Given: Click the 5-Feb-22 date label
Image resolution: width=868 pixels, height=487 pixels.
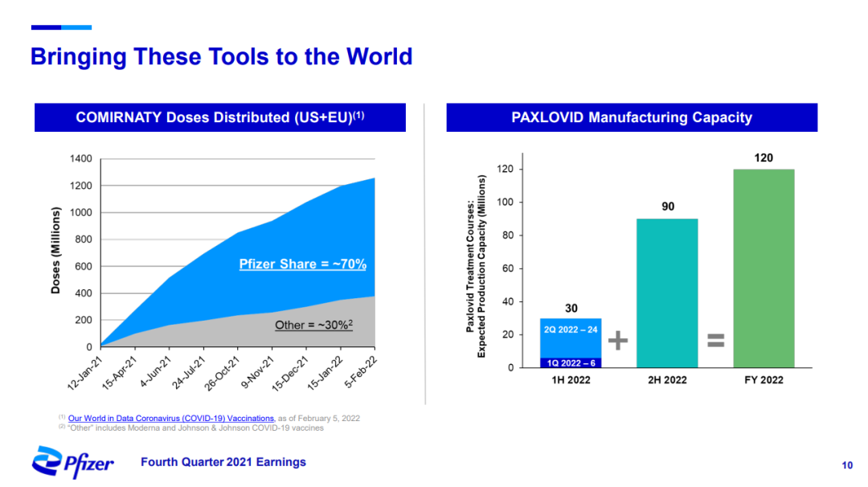Looking at the screenshot, I should 361,371.
